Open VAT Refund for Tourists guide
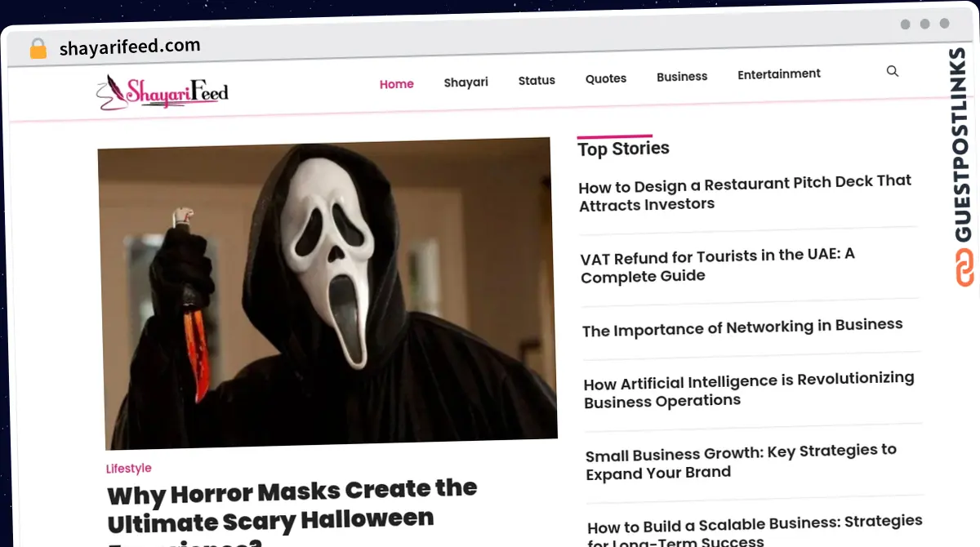The height and width of the screenshot is (547, 980). (x=717, y=266)
